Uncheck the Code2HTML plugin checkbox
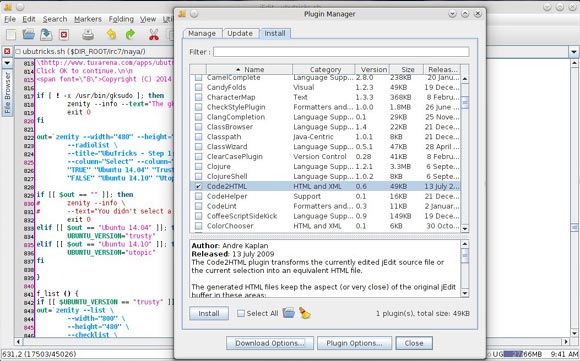Screen dimensions: 580x361 [x=199, y=186]
